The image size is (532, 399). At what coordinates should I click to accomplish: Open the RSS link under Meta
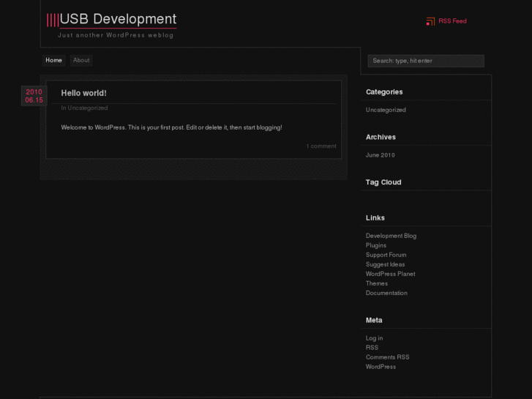point(372,347)
